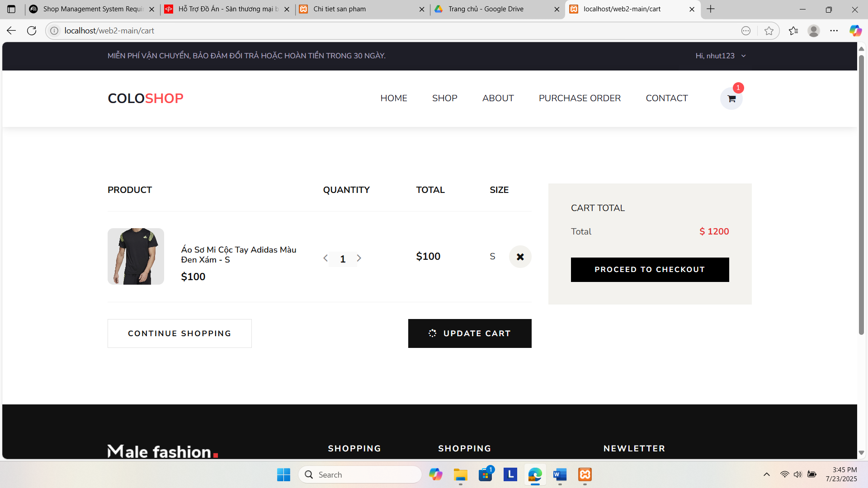Click the Adidas shirt product thumbnail
Image resolution: width=868 pixels, height=488 pixels.
(136, 256)
